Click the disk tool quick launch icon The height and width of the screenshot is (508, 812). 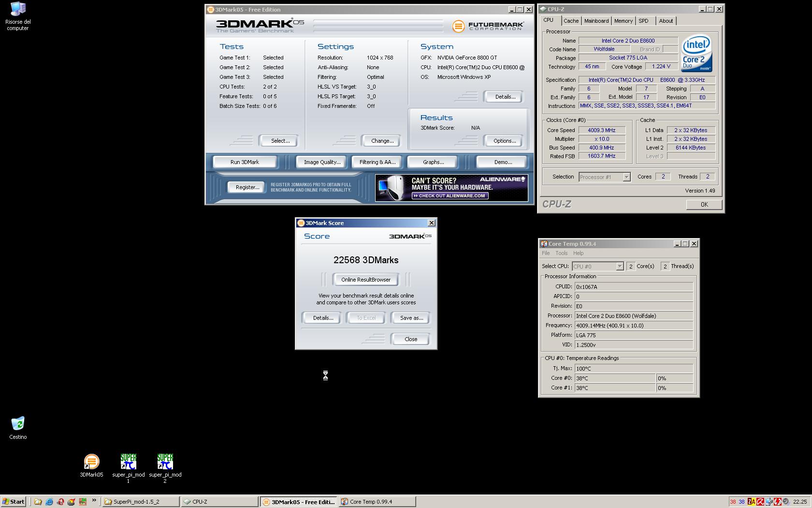[x=72, y=502]
